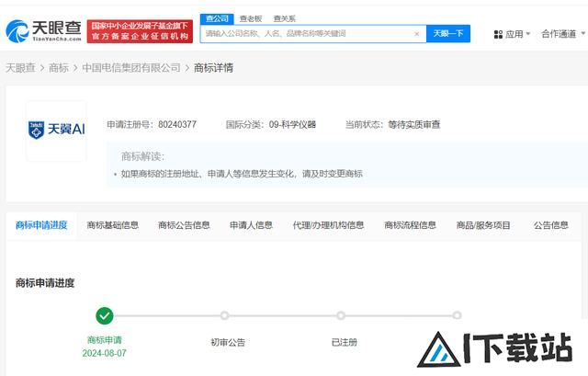
Task: Click the 商标申请 step label
Action: click(105, 340)
